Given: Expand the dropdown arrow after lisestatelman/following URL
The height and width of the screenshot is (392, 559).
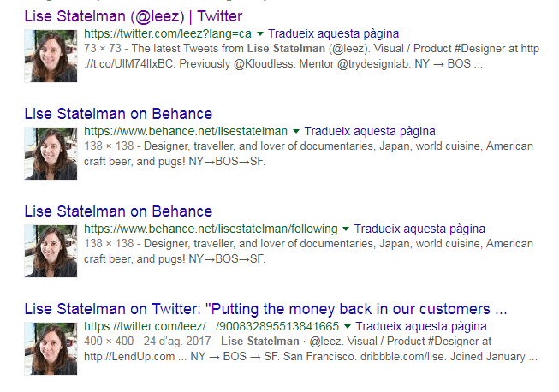Looking at the screenshot, I should [x=346, y=229].
